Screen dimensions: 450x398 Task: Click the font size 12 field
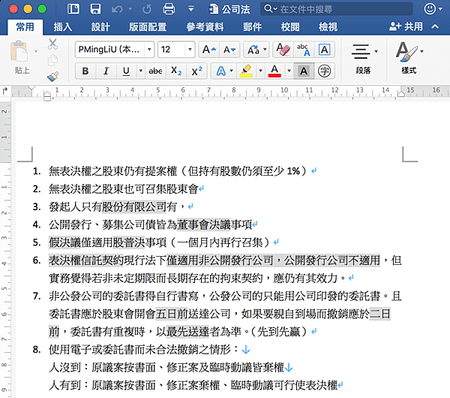[x=171, y=50]
